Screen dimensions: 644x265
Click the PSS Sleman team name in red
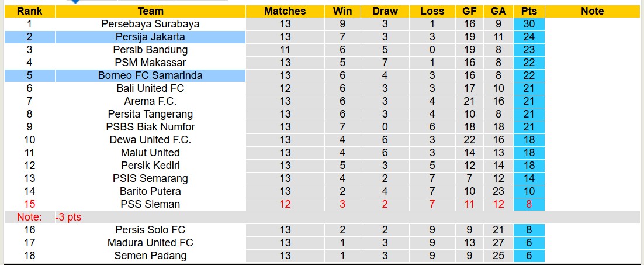tap(150, 204)
